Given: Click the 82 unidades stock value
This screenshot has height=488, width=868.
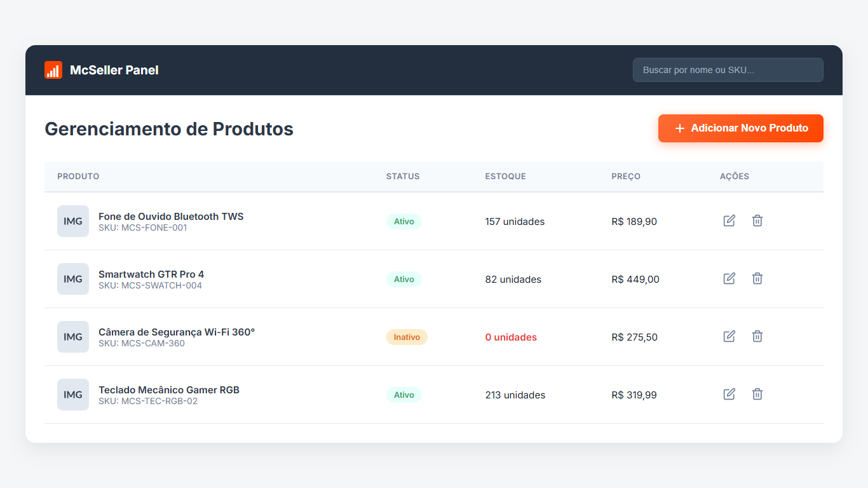Looking at the screenshot, I should 513,280.
